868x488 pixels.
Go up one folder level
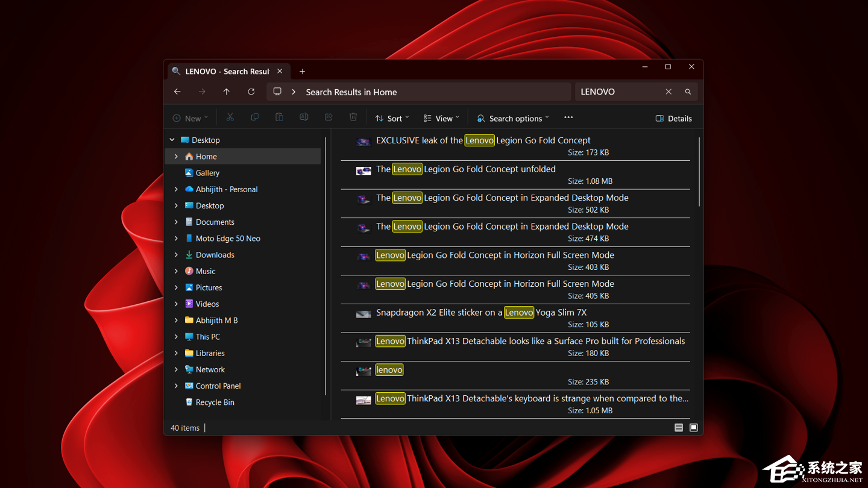click(227, 92)
